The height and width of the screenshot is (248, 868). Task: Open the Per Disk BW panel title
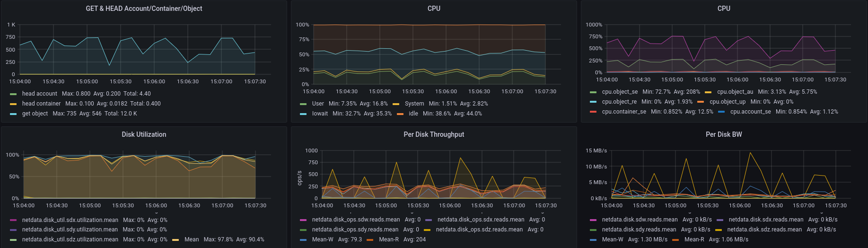pyautogui.click(x=724, y=134)
